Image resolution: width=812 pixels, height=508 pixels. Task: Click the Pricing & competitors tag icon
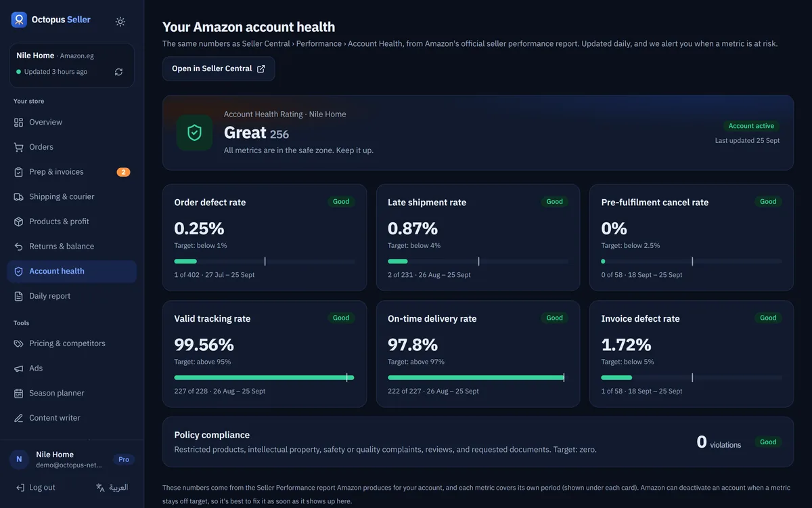(18, 343)
